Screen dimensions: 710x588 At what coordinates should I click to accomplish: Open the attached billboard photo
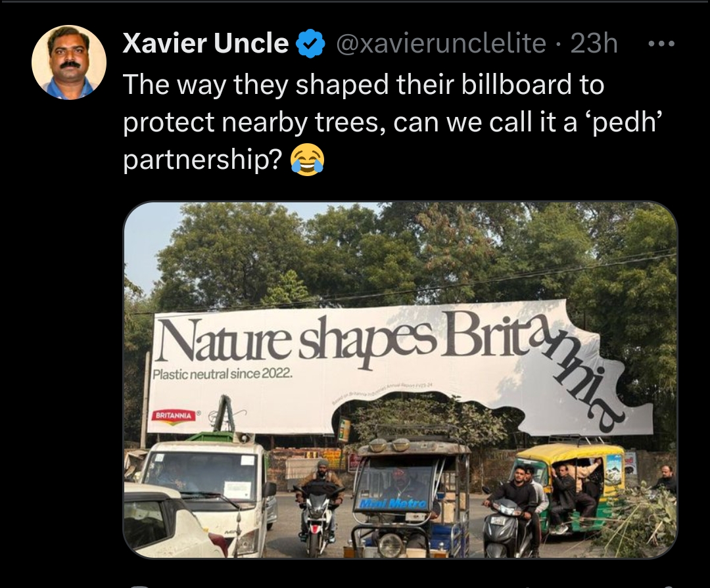pyautogui.click(x=400, y=380)
